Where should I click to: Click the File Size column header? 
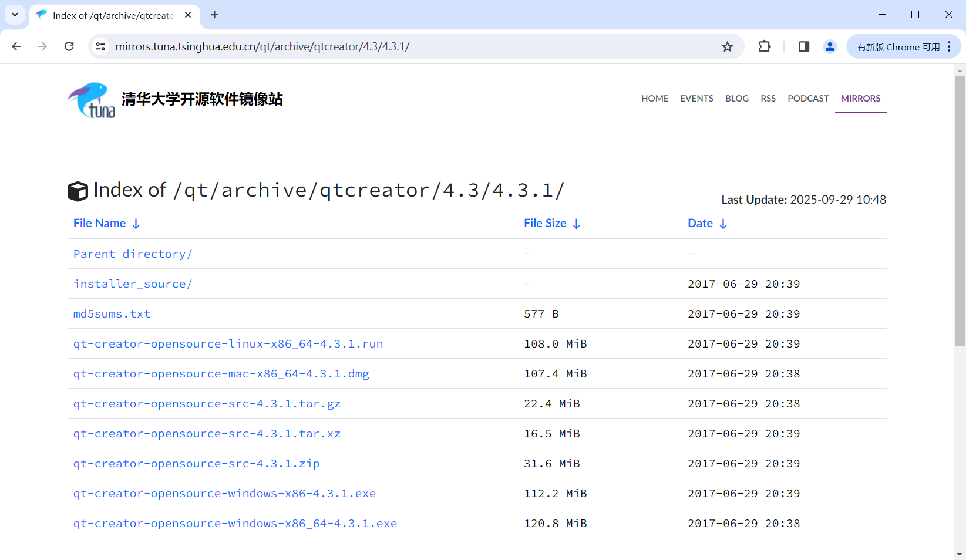[545, 223]
